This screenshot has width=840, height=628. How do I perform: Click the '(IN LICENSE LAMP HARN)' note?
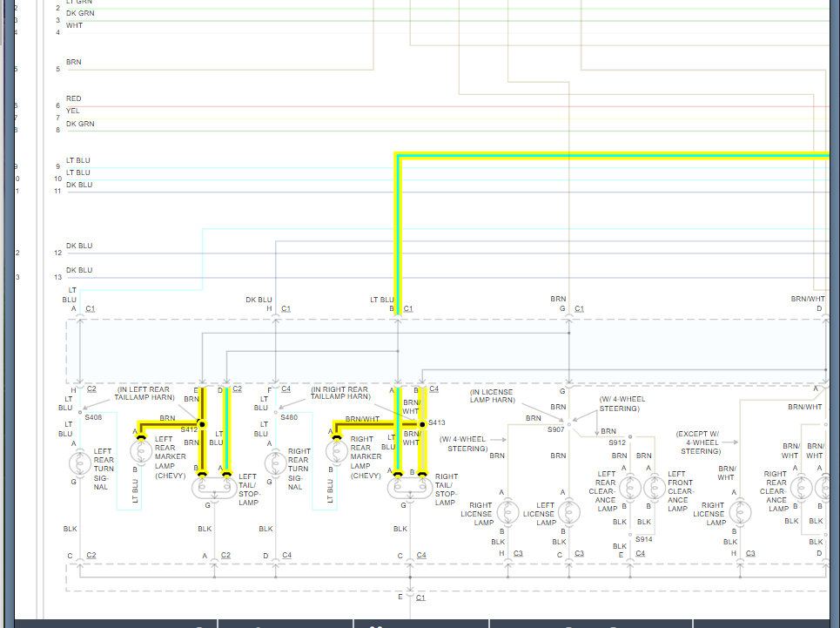(x=493, y=396)
